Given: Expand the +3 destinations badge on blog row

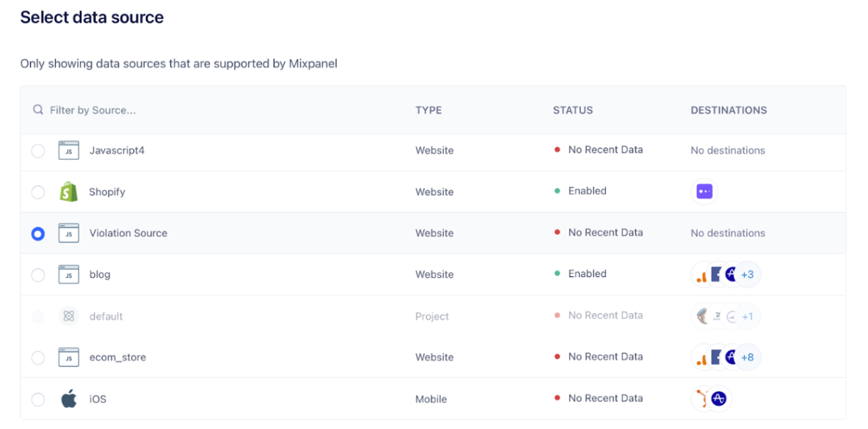Looking at the screenshot, I should point(747,274).
